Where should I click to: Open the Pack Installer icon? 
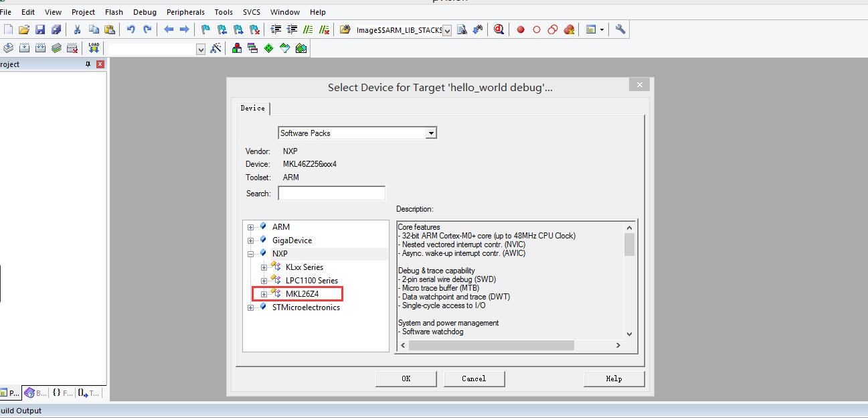point(301,48)
